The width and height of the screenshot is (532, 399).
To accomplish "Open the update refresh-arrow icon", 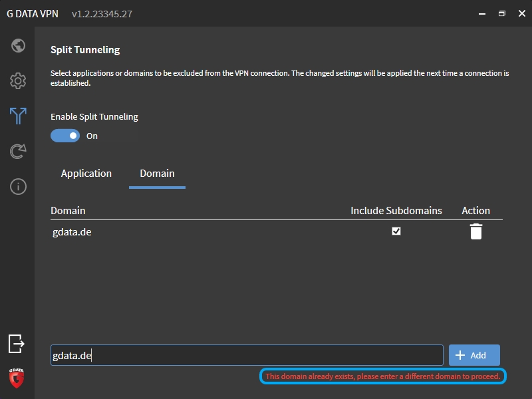I will tap(18, 152).
